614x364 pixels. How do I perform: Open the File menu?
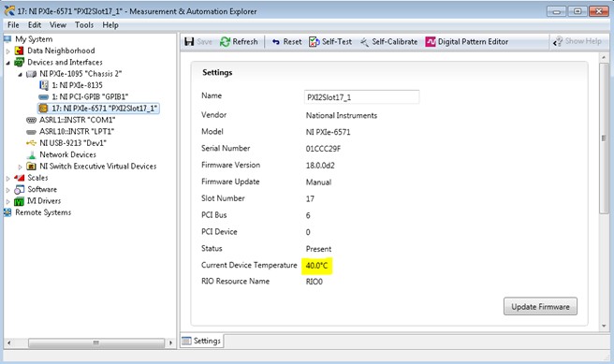click(x=13, y=25)
